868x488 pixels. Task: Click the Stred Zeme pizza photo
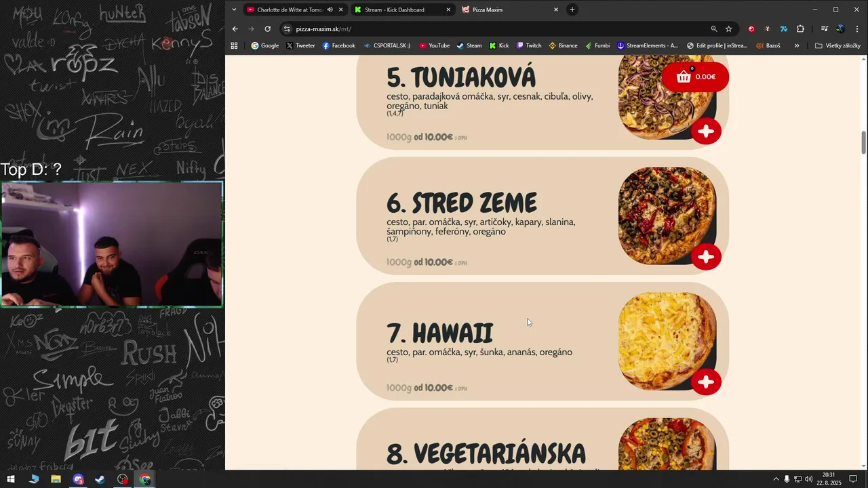[667, 216]
